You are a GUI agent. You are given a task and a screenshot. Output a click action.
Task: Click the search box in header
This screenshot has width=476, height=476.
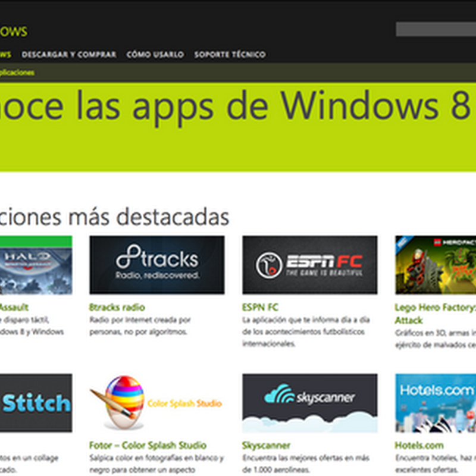[436, 29]
